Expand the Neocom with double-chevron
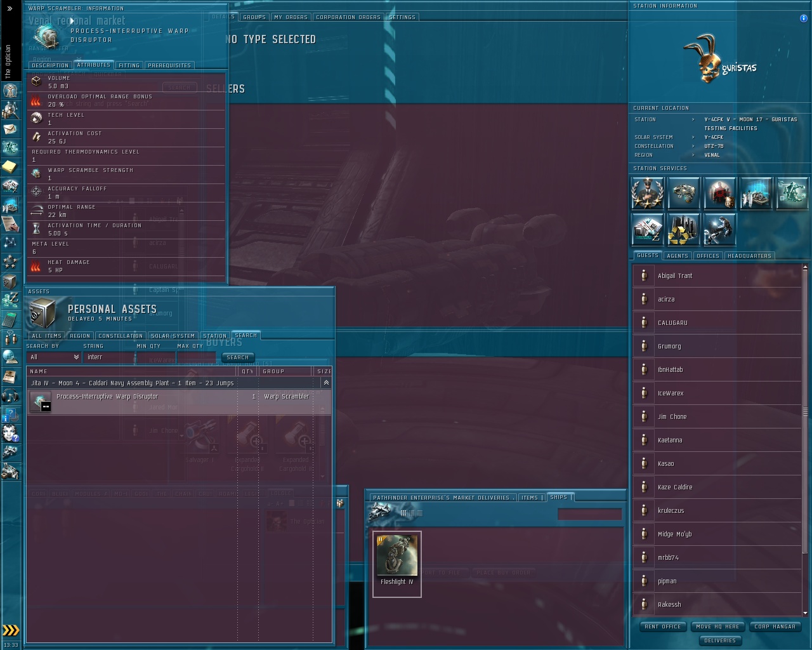 click(x=10, y=8)
